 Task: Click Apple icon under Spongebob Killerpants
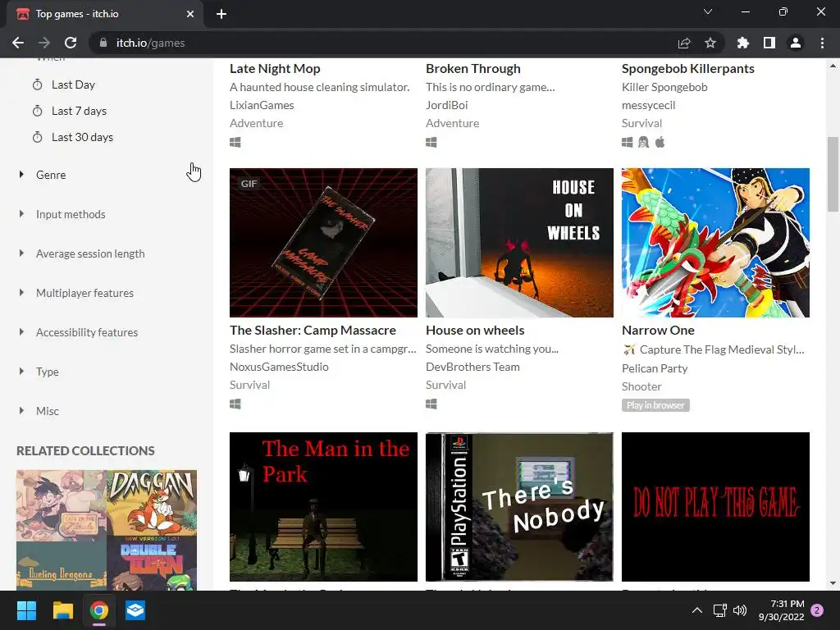point(660,142)
